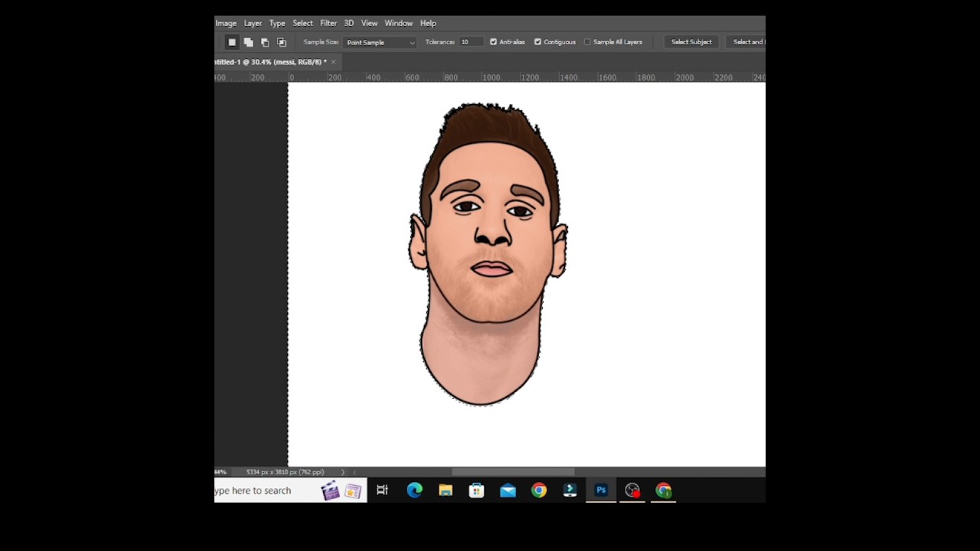Open the Help menu
980x551 pixels.
tap(428, 23)
